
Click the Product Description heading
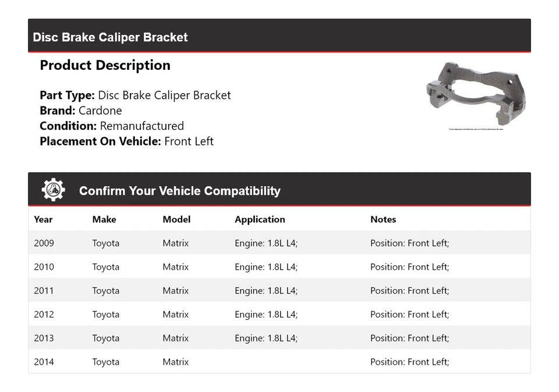tap(105, 65)
